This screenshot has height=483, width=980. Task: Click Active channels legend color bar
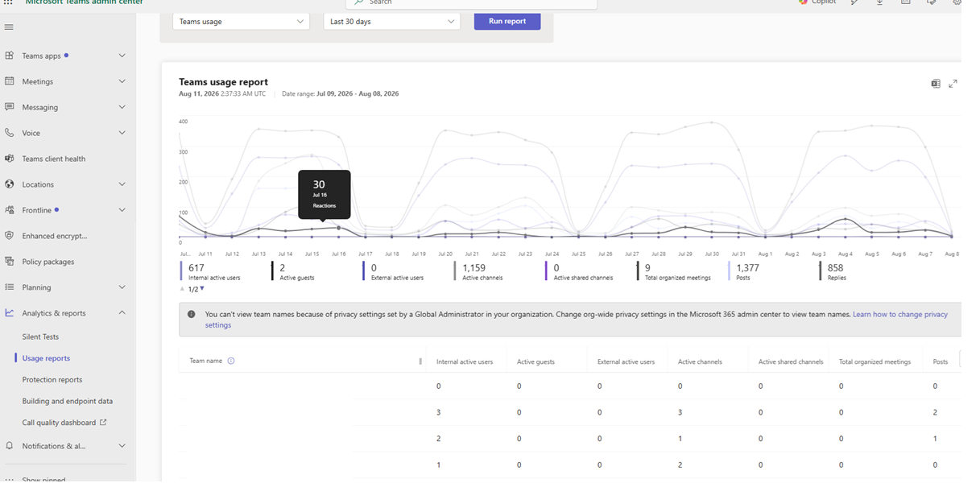[455, 271]
